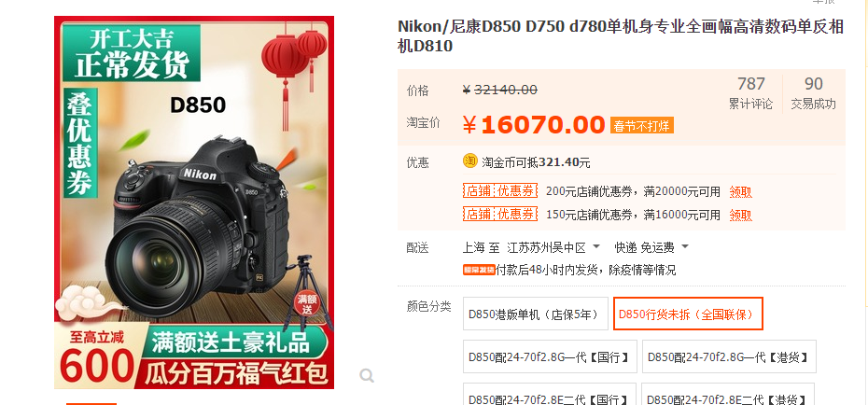Choose D850配24-70f2.8G一代【港货】variant

tap(729, 356)
